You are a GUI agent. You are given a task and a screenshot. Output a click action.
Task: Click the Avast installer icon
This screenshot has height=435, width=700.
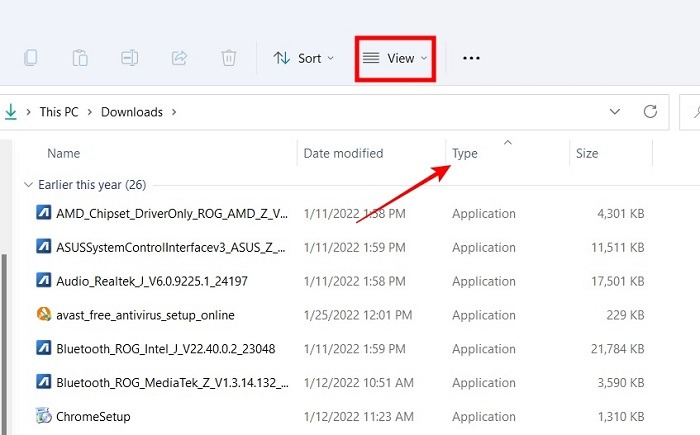[x=43, y=314]
